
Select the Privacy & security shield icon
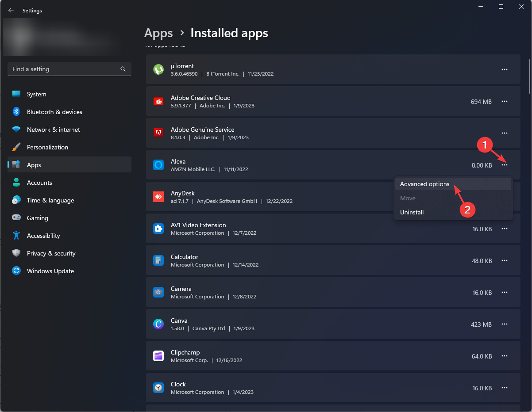click(x=16, y=253)
